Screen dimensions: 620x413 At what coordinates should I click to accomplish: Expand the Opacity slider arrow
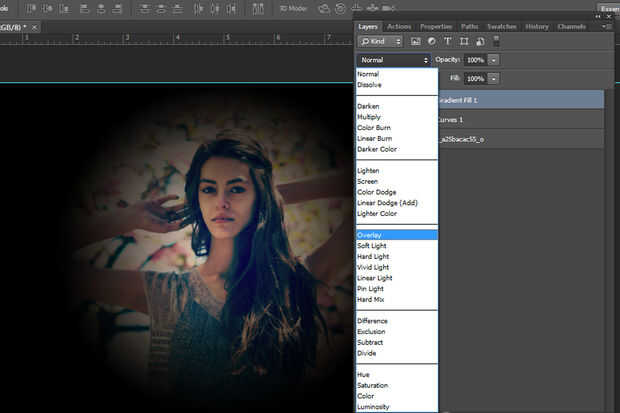pyautogui.click(x=493, y=60)
